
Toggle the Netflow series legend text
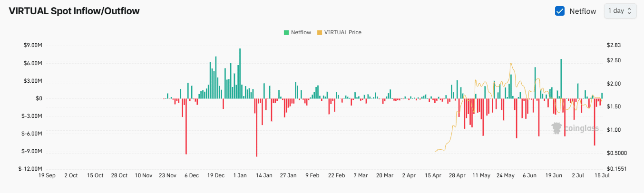pyautogui.click(x=301, y=32)
